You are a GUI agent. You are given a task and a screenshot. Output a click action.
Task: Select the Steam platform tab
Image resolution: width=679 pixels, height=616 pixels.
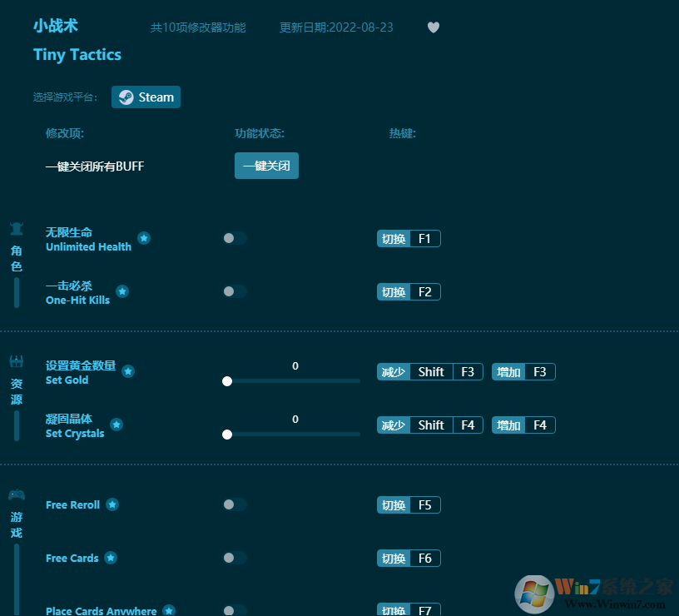pos(146,97)
